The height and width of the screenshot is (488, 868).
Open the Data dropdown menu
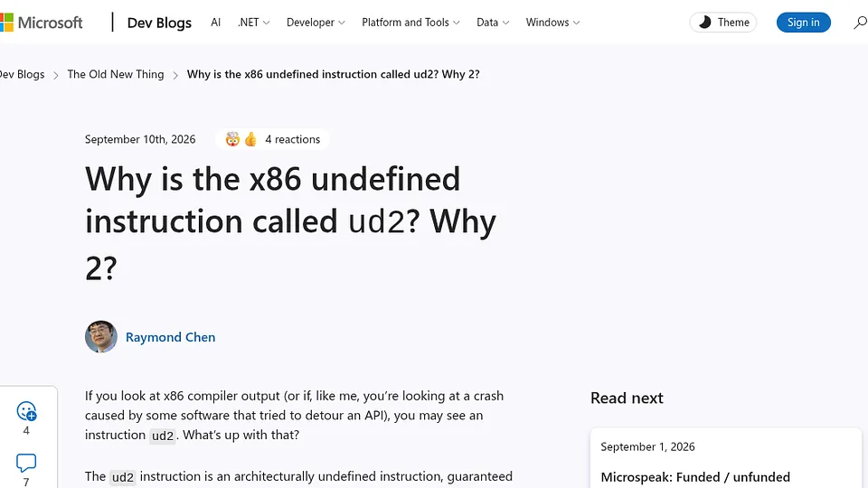[x=493, y=22]
